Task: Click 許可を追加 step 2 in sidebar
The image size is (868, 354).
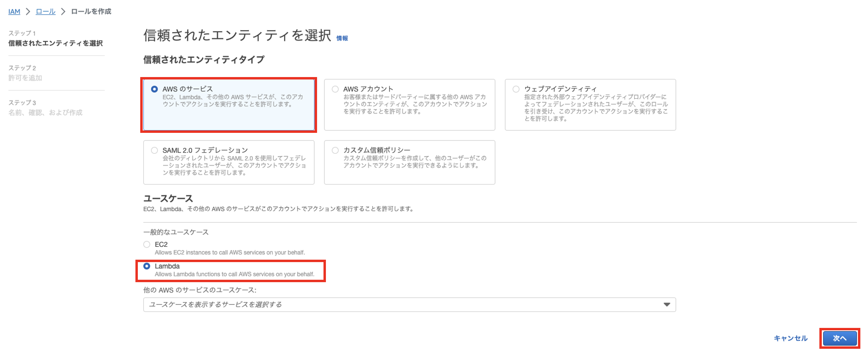Action: [x=25, y=78]
